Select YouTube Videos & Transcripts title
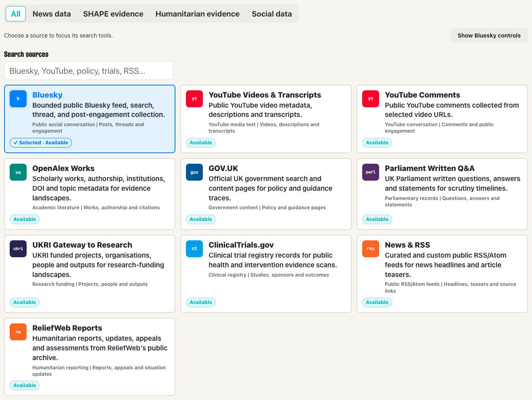Viewport: 532px width, 400px height. [x=265, y=95]
